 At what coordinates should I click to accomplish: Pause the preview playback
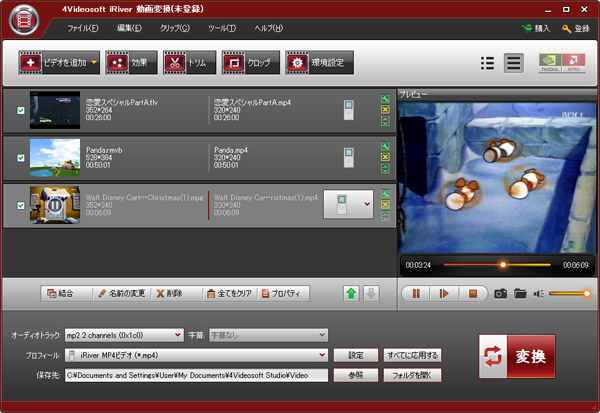click(416, 294)
